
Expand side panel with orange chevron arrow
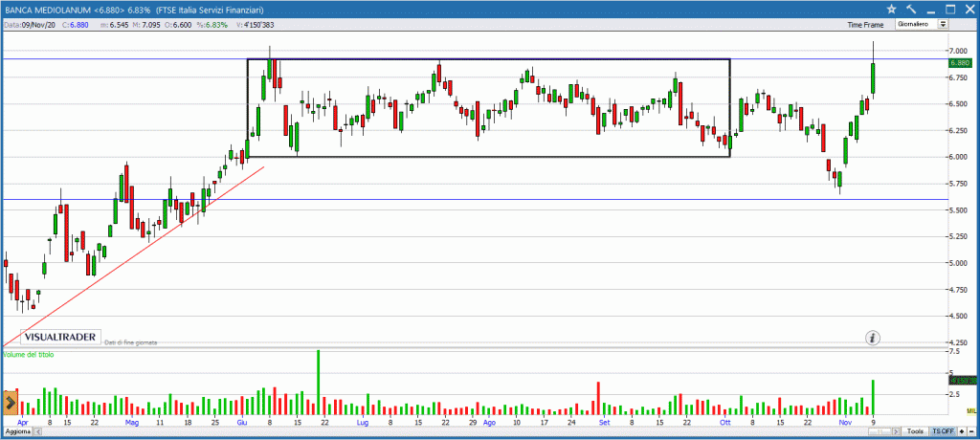[x=11, y=402]
